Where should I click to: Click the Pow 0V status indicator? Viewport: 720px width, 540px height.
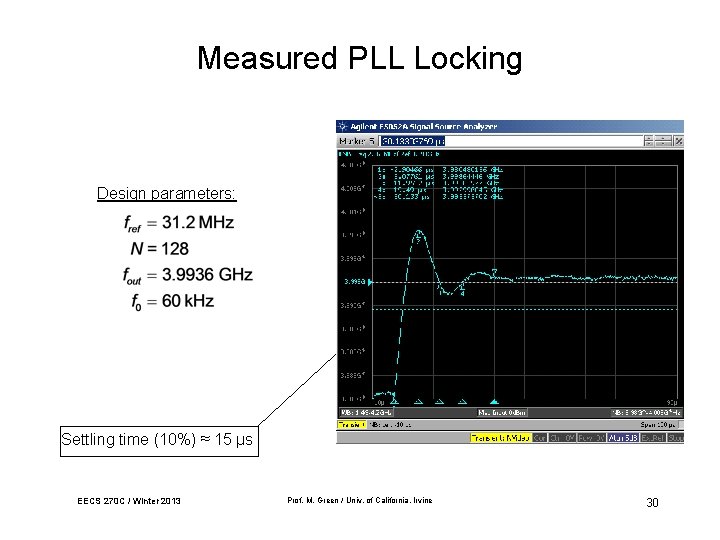[591, 438]
